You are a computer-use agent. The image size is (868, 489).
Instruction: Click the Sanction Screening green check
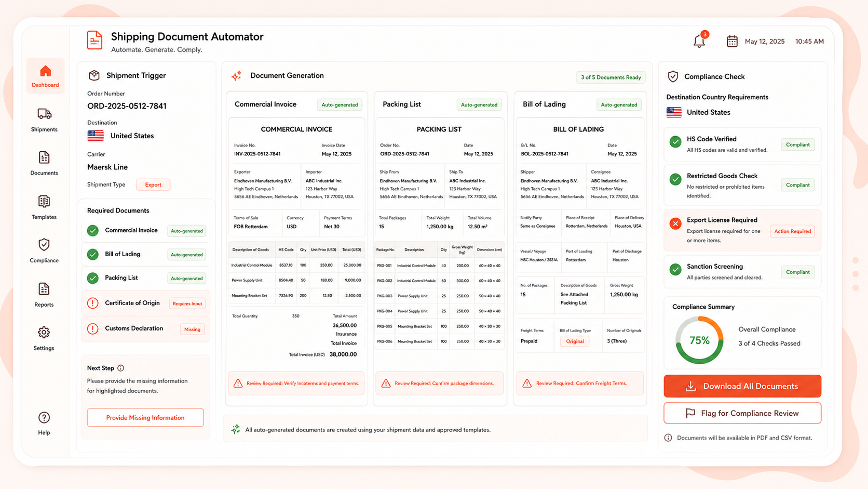tap(675, 269)
